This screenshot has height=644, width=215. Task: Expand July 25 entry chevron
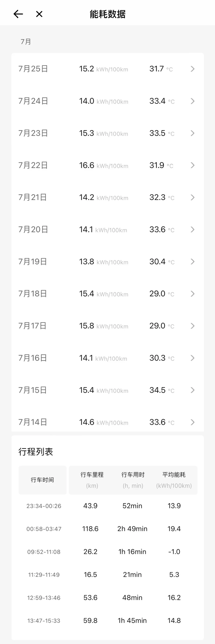pos(193,69)
